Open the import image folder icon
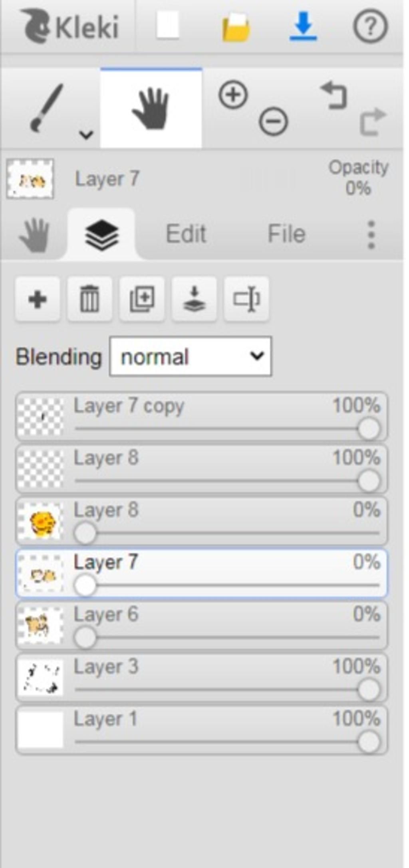This screenshot has height=868, width=409. point(236,27)
